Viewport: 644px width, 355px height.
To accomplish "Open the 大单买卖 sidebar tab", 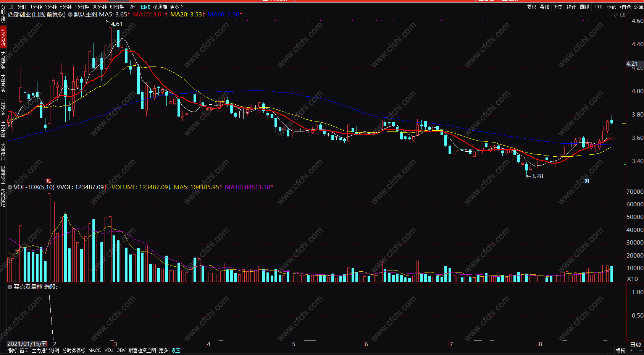I will pyautogui.click(x=3, y=83).
